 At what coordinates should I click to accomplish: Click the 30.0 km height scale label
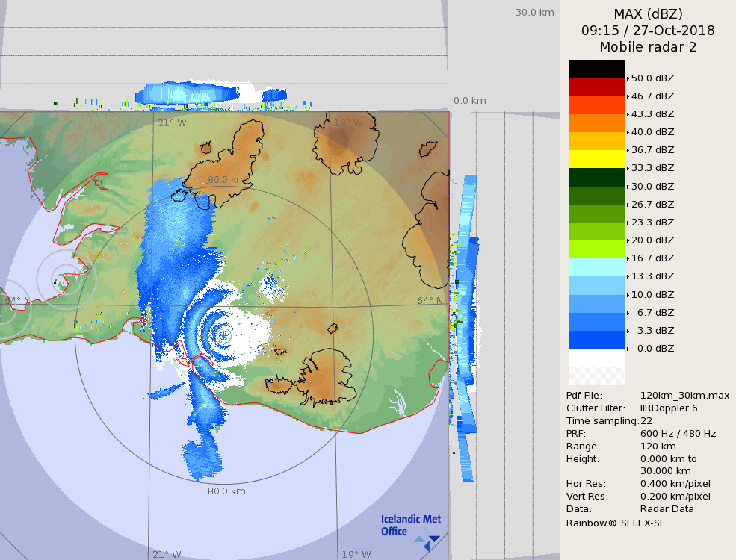tap(534, 13)
